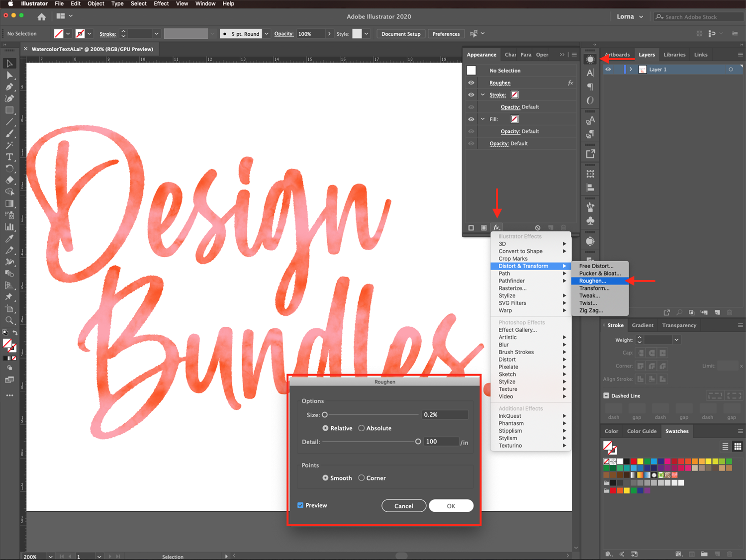Adjust the Detail slider handle

418,442
